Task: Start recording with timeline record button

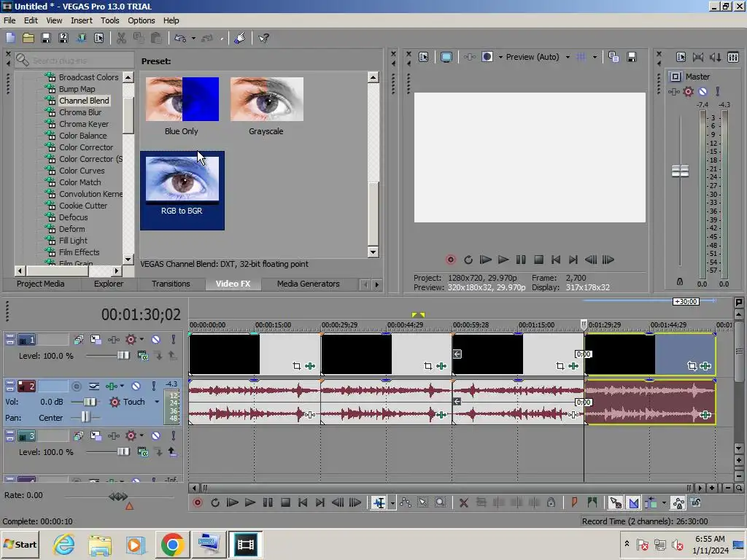Action: (198, 502)
